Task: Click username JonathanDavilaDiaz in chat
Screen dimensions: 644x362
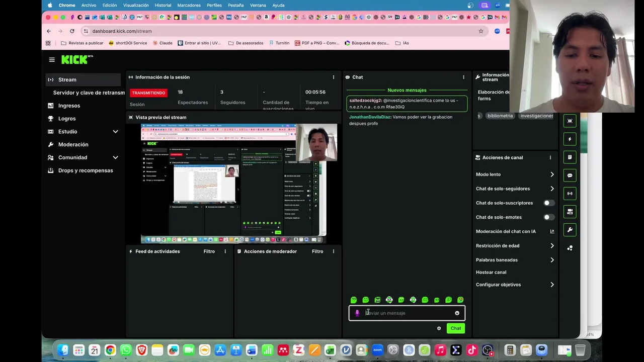Action: click(370, 117)
